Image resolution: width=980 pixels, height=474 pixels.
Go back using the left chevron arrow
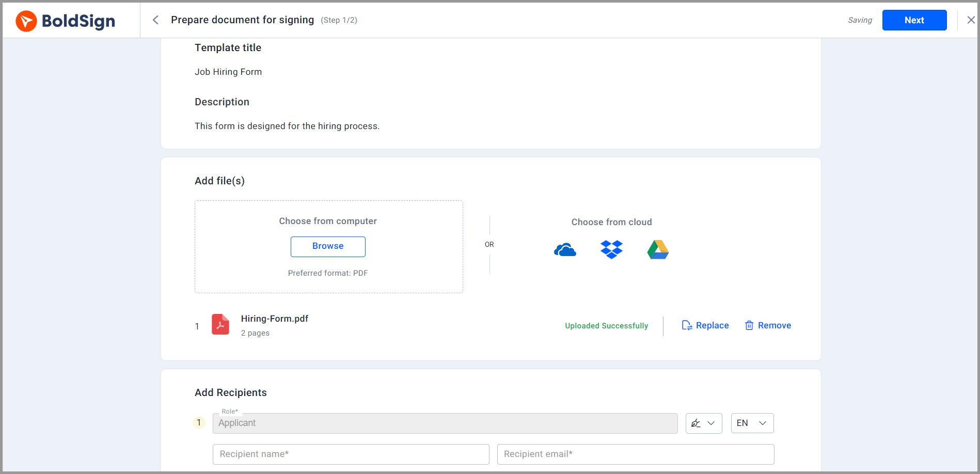point(155,20)
